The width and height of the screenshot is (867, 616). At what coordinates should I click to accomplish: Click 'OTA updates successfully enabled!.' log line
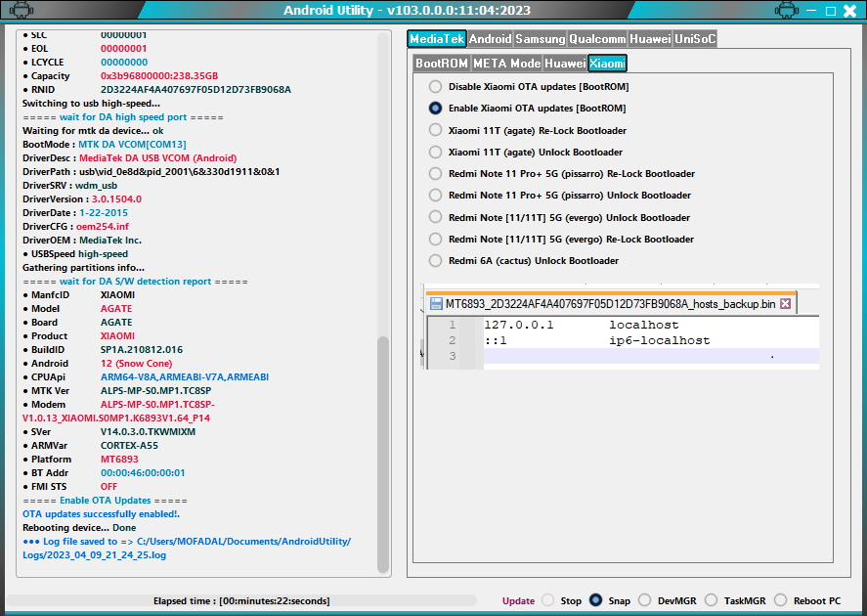(102, 514)
